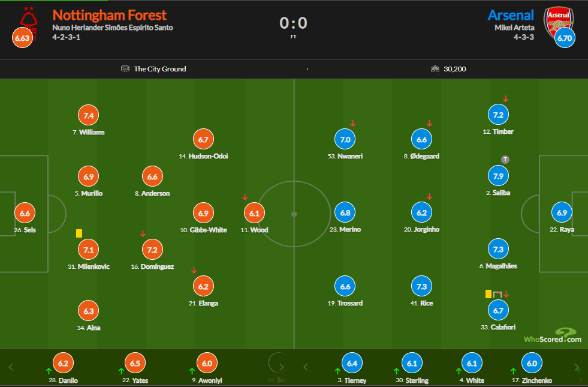Open the Arsenal team name link
588x387 pixels.
[511, 15]
